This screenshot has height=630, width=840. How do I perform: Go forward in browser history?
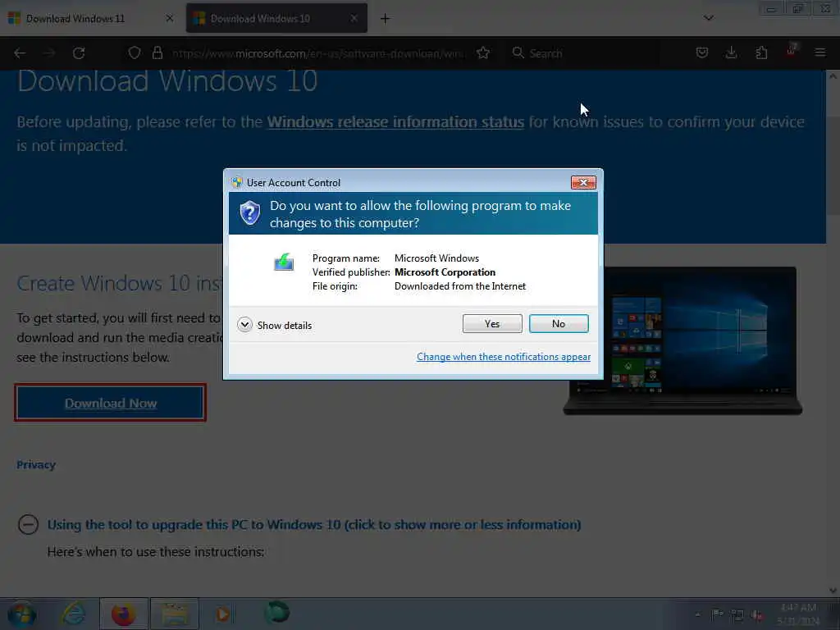click(x=49, y=53)
